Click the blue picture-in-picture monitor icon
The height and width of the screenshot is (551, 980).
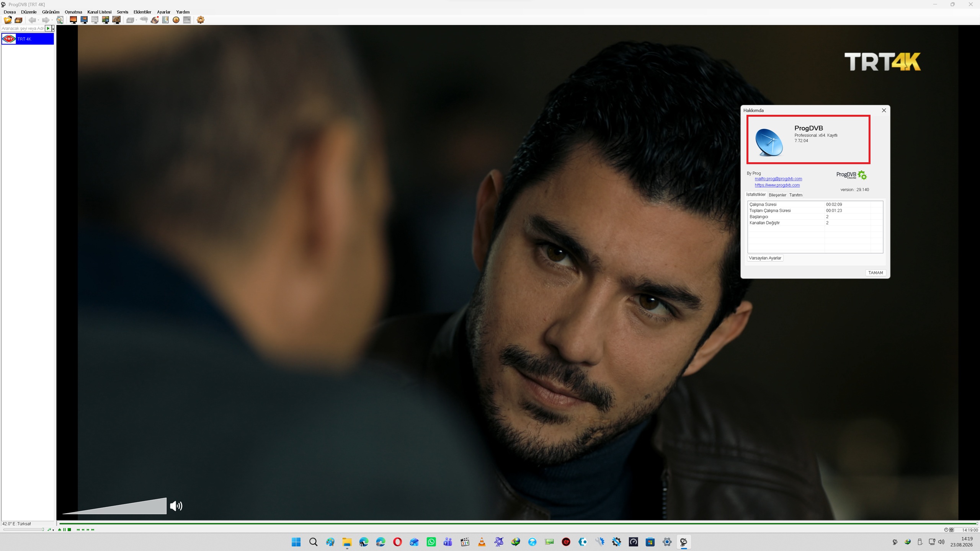point(84,20)
